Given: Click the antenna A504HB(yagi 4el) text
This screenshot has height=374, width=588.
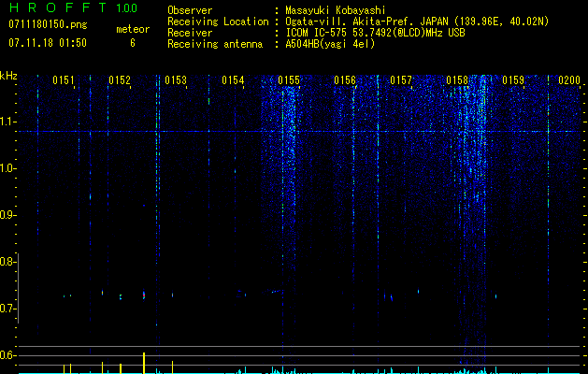Looking at the screenshot, I should click(330, 44).
